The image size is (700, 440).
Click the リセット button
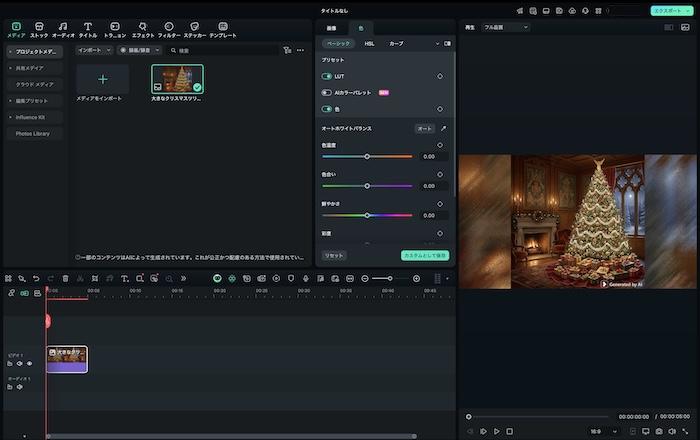click(334, 256)
